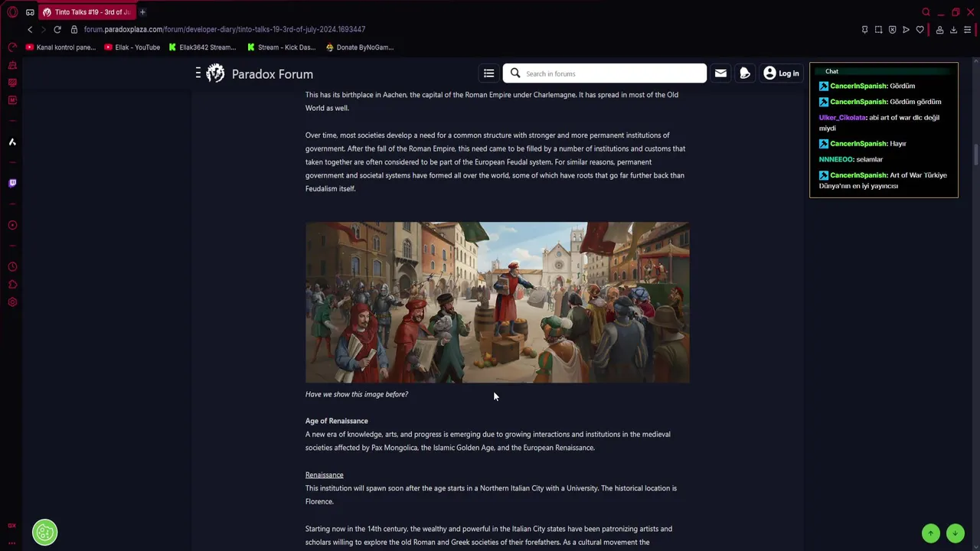Click the Renaissance underlined heading
The image size is (980, 551).
[324, 474]
